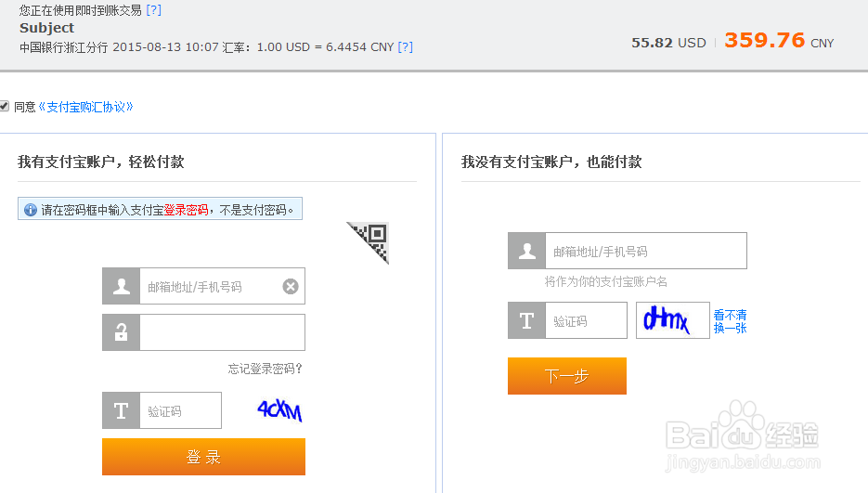Open the 支付宝购汇协议 agreement link
Image resolution: width=868 pixels, height=493 pixels.
(85, 107)
